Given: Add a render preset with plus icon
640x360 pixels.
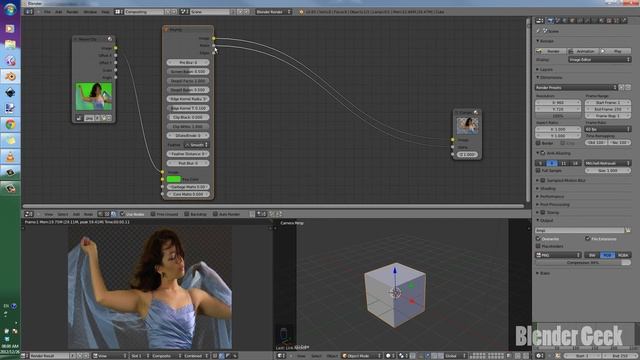Looking at the screenshot, I should (621, 87).
